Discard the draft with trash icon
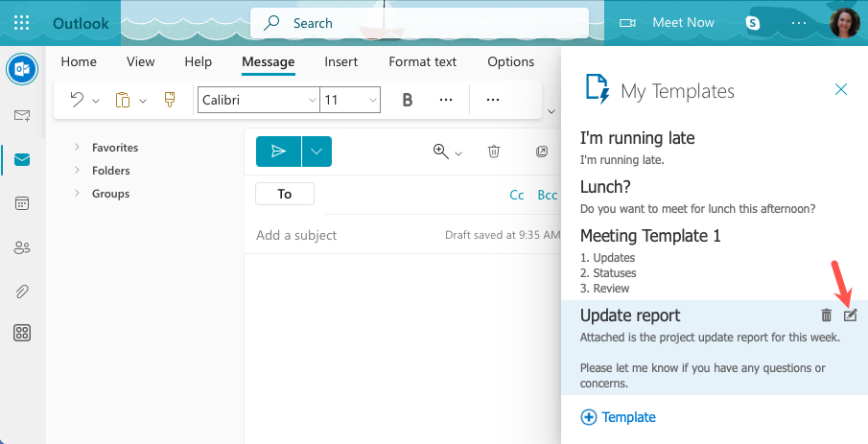 (x=494, y=152)
